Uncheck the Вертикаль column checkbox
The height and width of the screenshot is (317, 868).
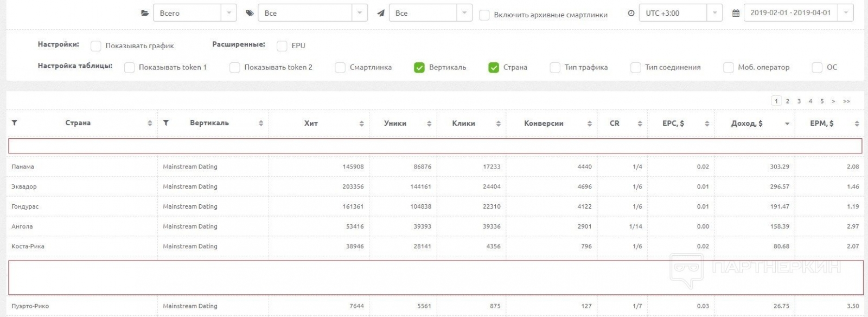click(x=419, y=68)
